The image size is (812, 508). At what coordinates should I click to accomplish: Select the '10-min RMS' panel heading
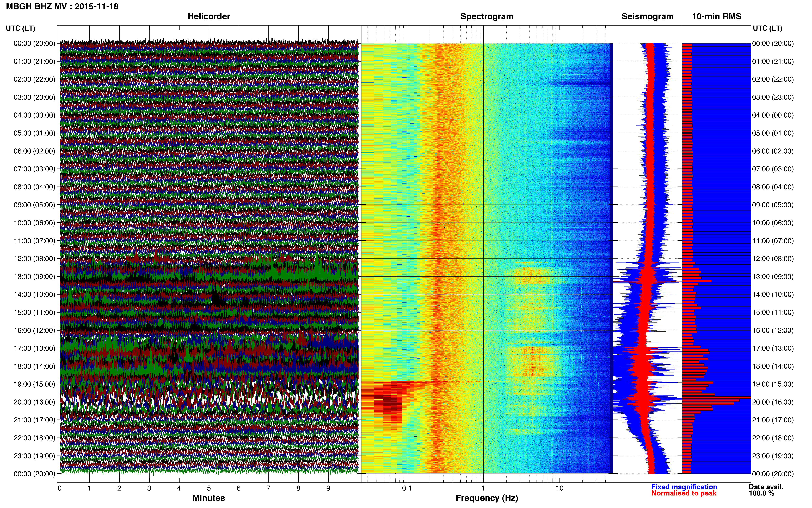click(x=717, y=16)
